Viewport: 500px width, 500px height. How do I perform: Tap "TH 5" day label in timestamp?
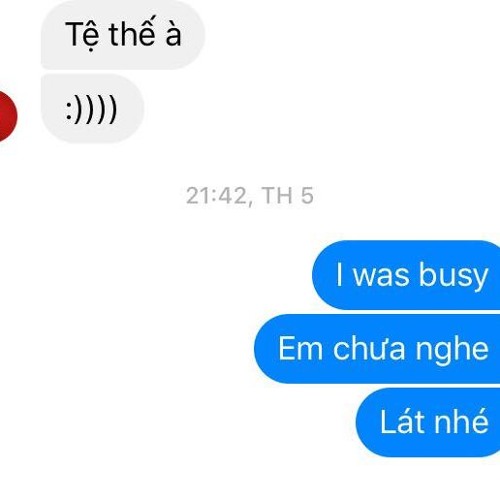pyautogui.click(x=288, y=196)
